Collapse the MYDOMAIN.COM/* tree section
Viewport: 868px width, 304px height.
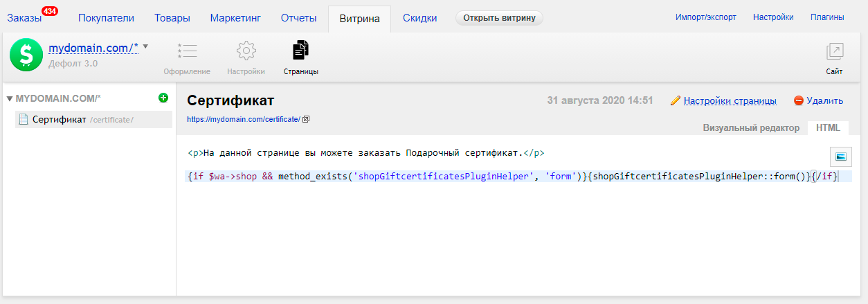[x=10, y=98]
